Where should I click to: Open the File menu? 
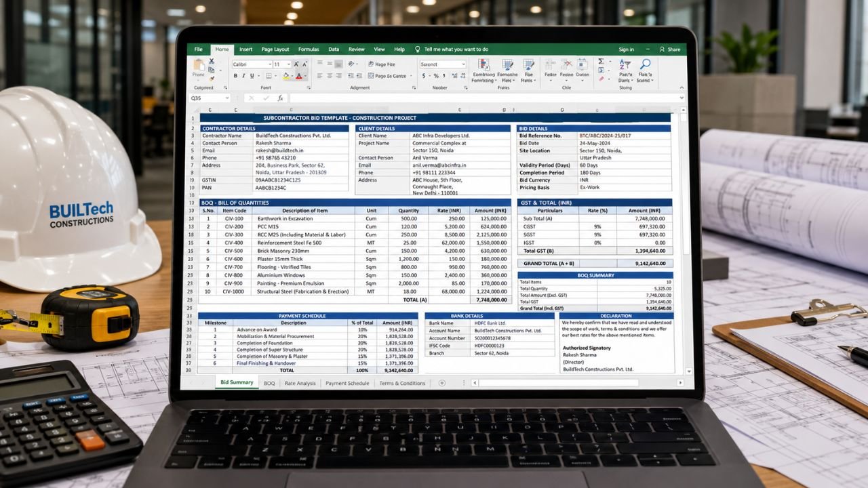(199, 49)
